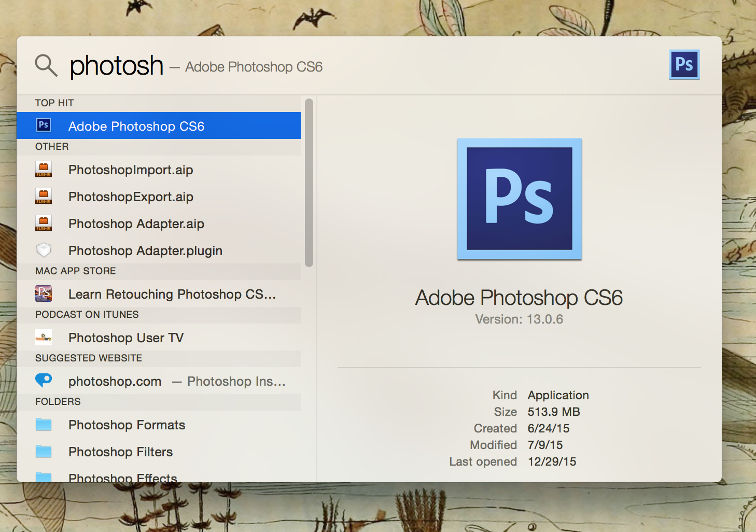Click the 'Application' kind value
756x532 pixels.
coord(558,395)
